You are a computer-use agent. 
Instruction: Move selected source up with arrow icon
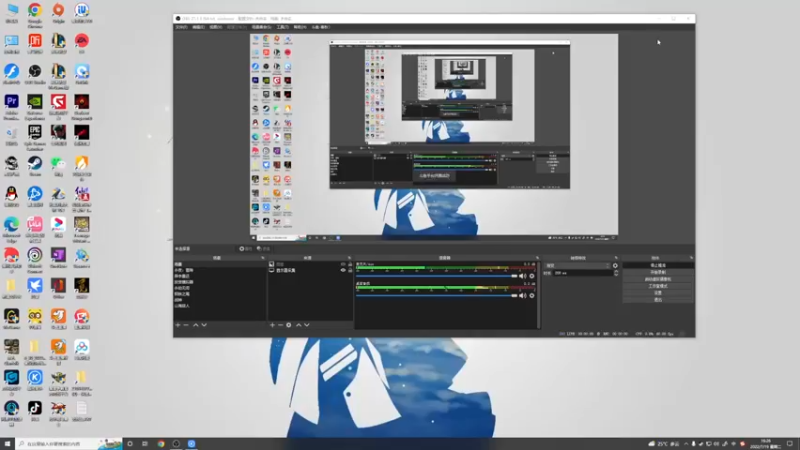pos(298,325)
